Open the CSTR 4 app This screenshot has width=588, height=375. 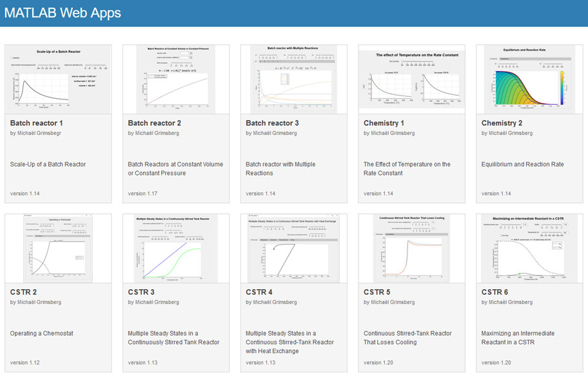257,292
